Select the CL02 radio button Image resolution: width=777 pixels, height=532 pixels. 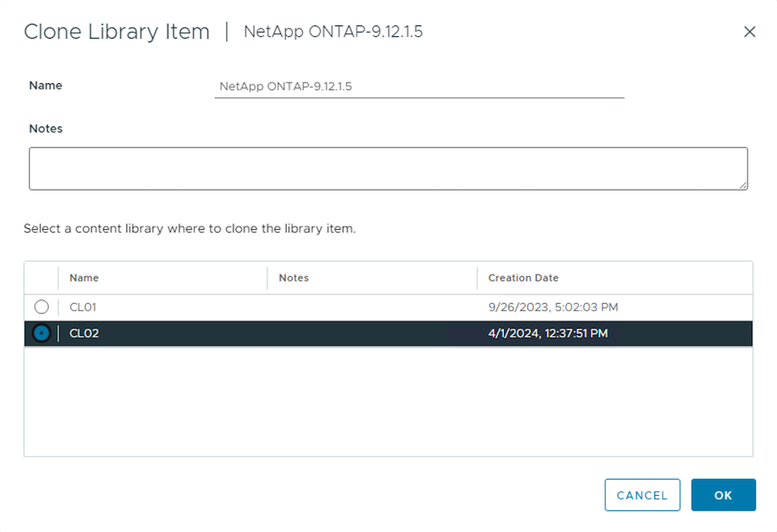coord(42,334)
